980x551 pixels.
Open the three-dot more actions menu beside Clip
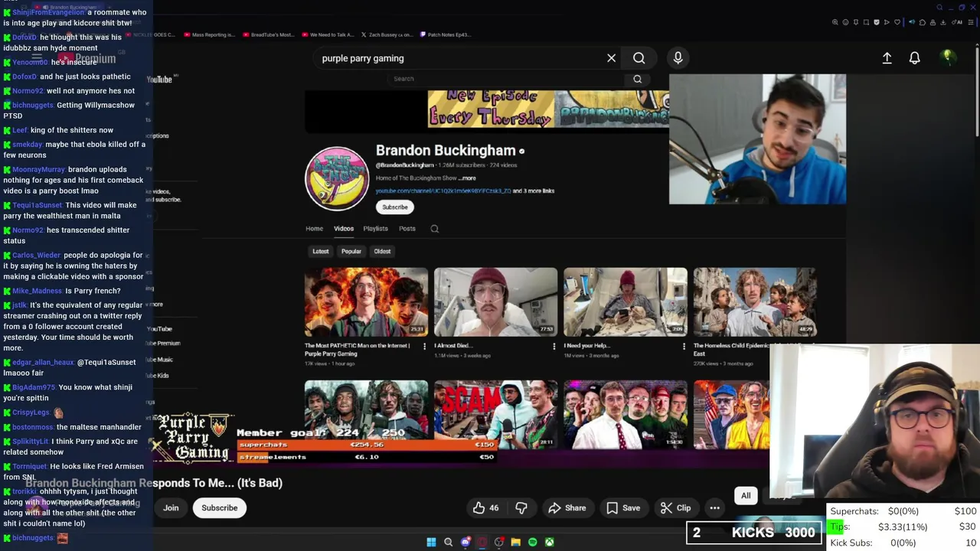pos(714,507)
